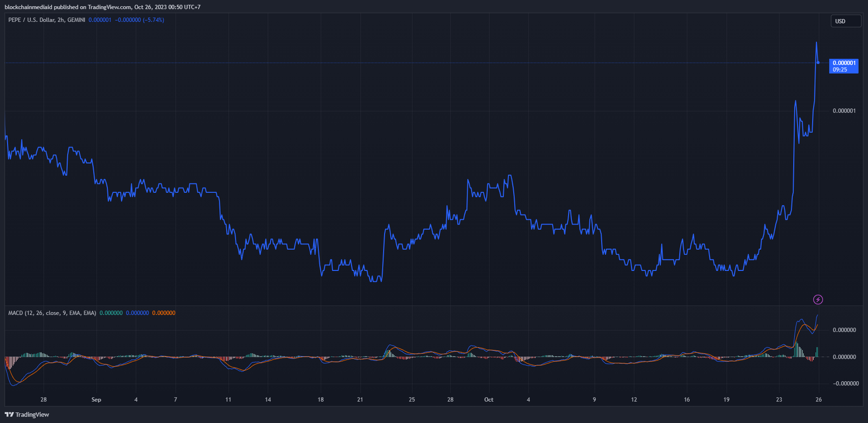Image resolution: width=868 pixels, height=423 pixels.
Task: Open the USD currency selector
Action: click(846, 21)
